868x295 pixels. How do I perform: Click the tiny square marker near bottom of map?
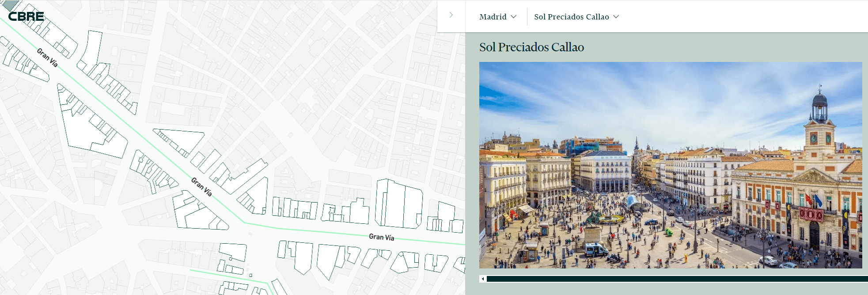point(251,275)
